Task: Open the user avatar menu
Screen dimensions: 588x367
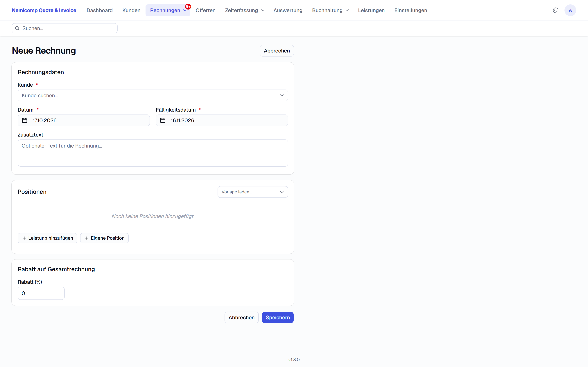Action: coord(570,10)
